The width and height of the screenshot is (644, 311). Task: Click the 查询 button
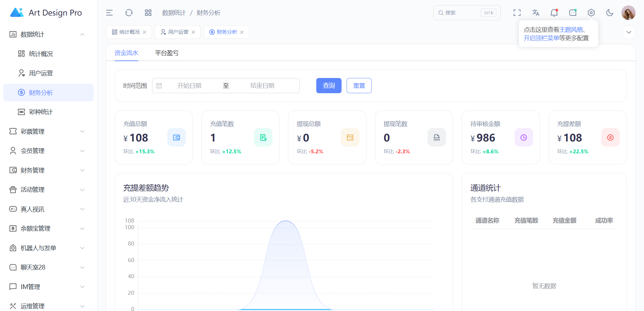[x=329, y=86]
